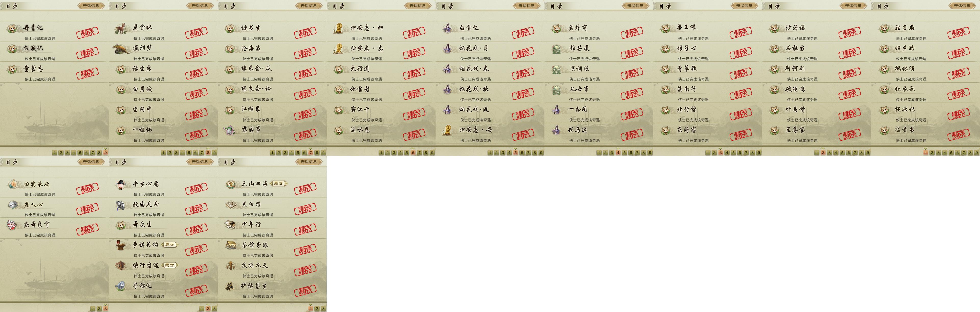Click the beast icon next to 瀛洲梦

click(x=121, y=49)
